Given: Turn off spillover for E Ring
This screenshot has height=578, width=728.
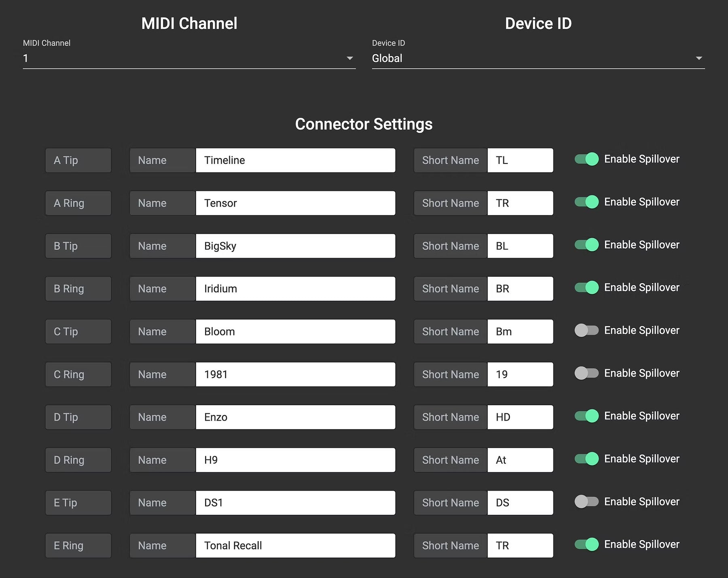Looking at the screenshot, I should click(x=586, y=544).
